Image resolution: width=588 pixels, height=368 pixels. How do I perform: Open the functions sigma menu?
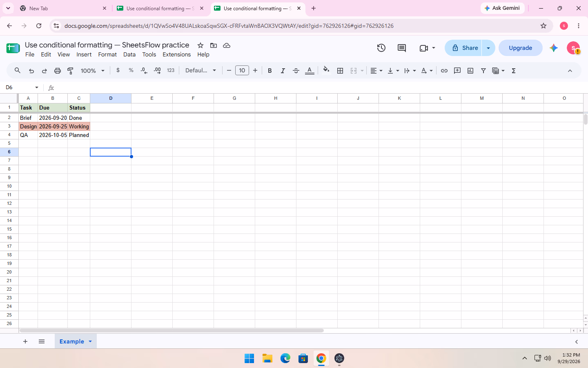(x=514, y=71)
